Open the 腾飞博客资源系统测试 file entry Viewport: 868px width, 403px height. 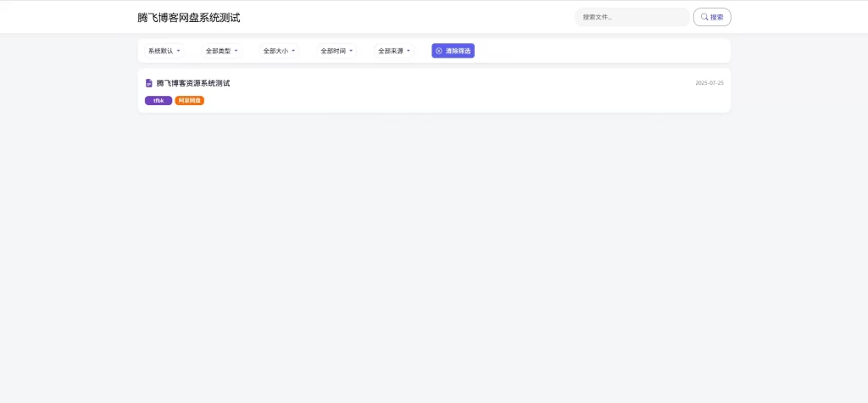(x=193, y=83)
